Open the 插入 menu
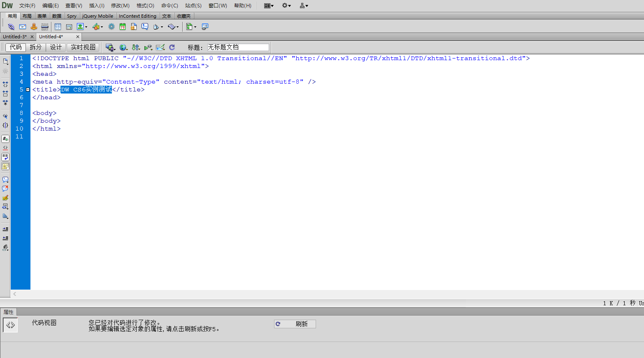This screenshot has height=358, width=644. (x=96, y=5)
